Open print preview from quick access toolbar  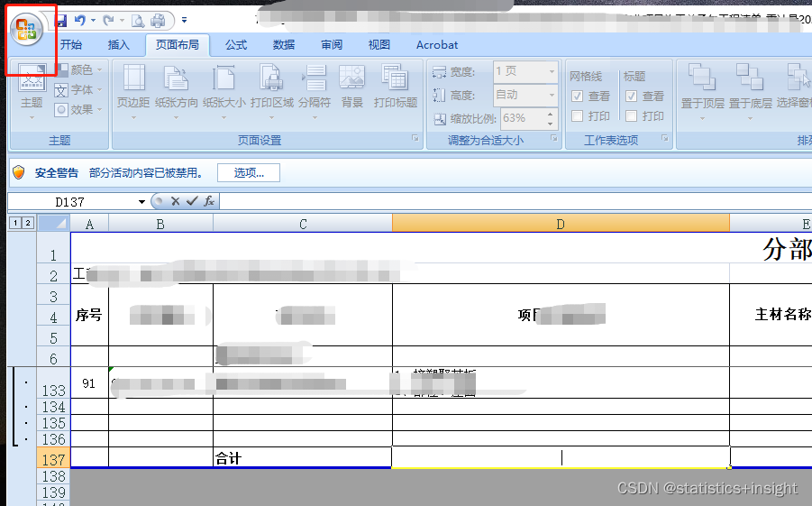click(138, 21)
